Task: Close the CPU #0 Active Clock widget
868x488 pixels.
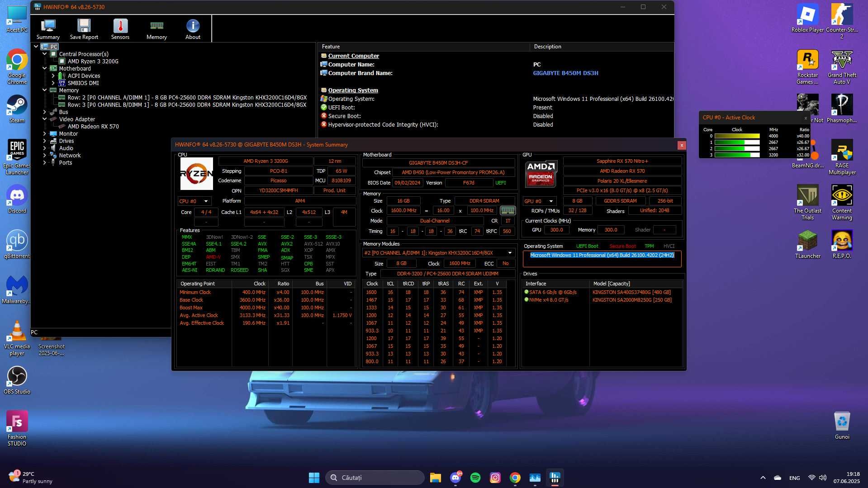Action: [805, 118]
